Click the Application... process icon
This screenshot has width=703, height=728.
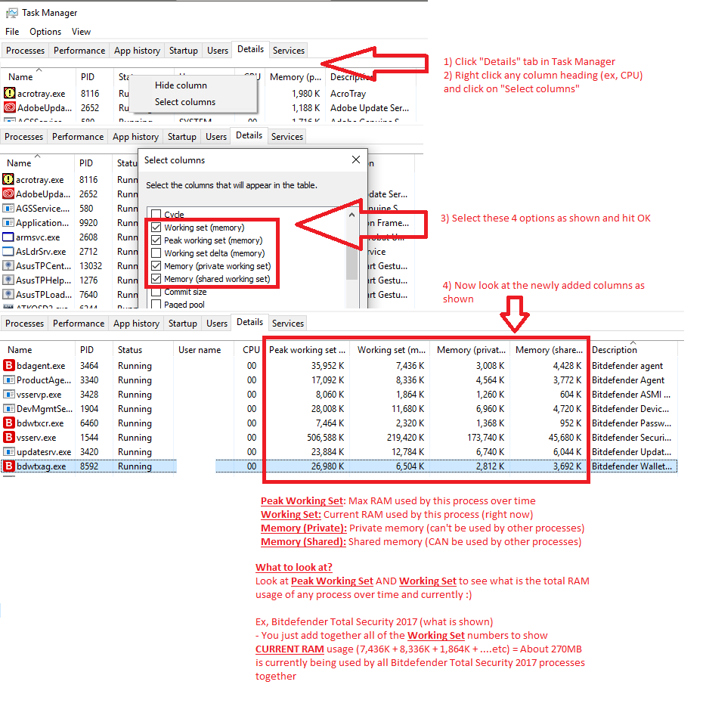tap(8, 222)
